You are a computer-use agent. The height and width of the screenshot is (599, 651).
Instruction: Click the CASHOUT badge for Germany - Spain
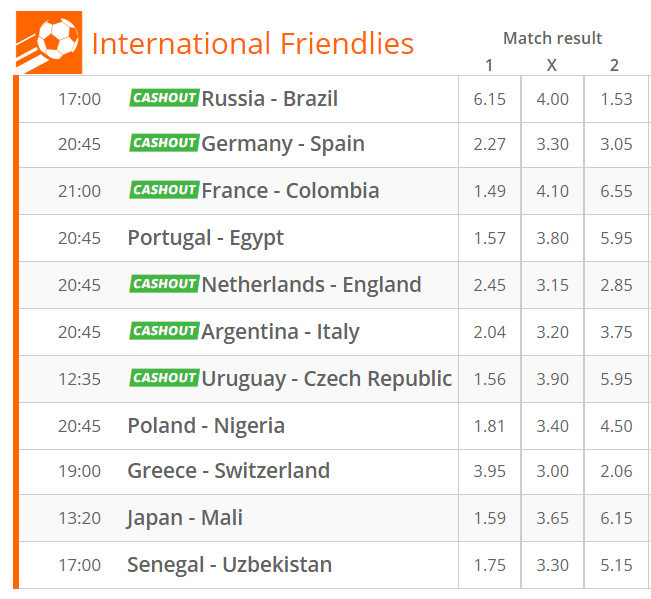point(164,143)
